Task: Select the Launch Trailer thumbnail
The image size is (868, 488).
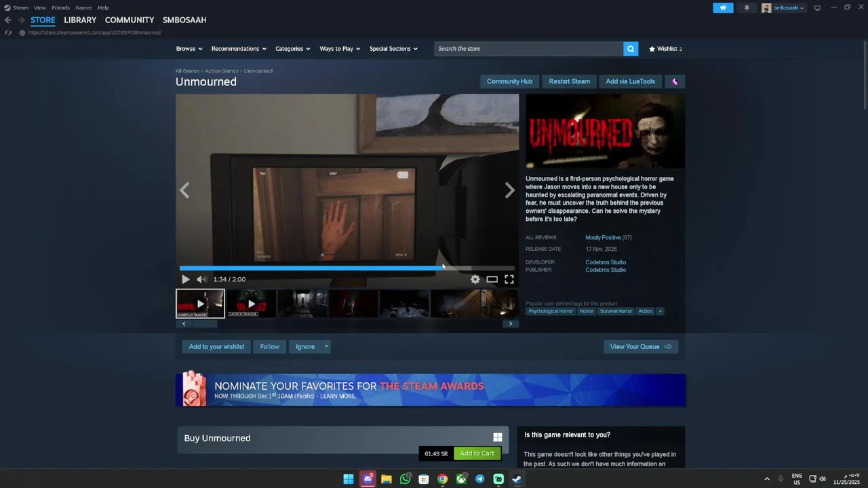Action: [251, 304]
